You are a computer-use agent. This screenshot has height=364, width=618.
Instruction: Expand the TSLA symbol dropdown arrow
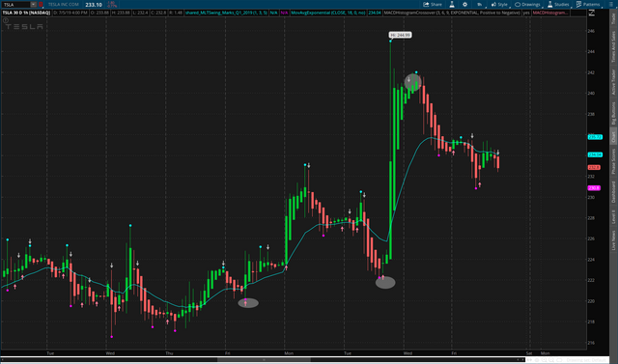[34, 4]
